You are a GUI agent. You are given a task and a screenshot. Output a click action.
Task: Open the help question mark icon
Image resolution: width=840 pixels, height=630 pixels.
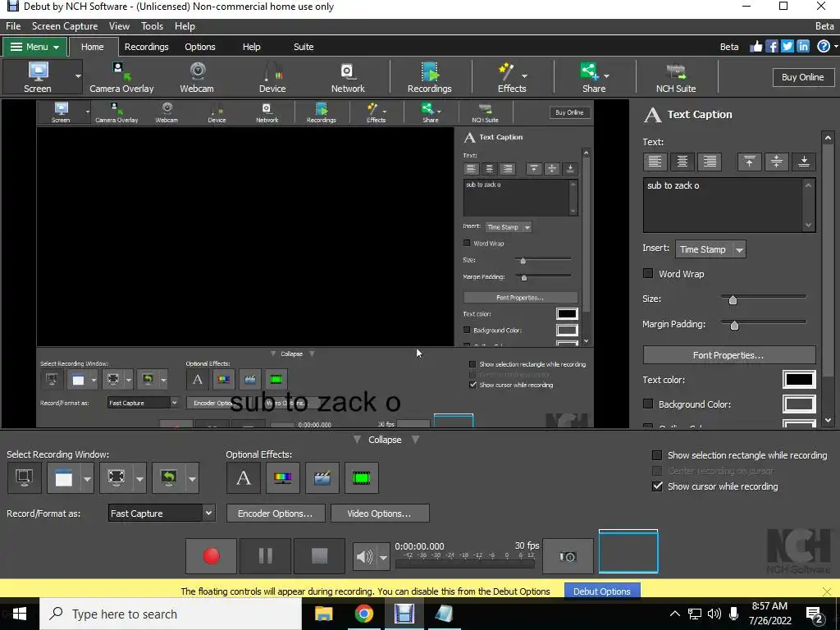coord(824,47)
